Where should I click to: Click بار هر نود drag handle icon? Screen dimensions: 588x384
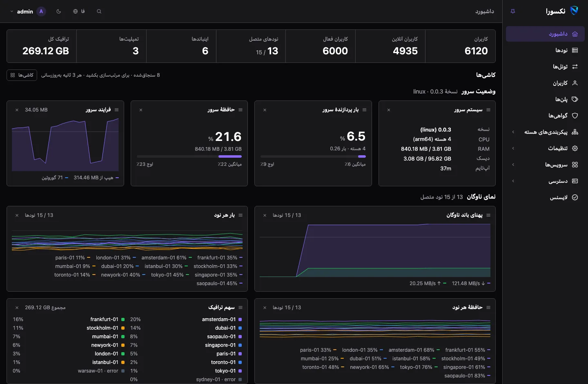(x=241, y=215)
